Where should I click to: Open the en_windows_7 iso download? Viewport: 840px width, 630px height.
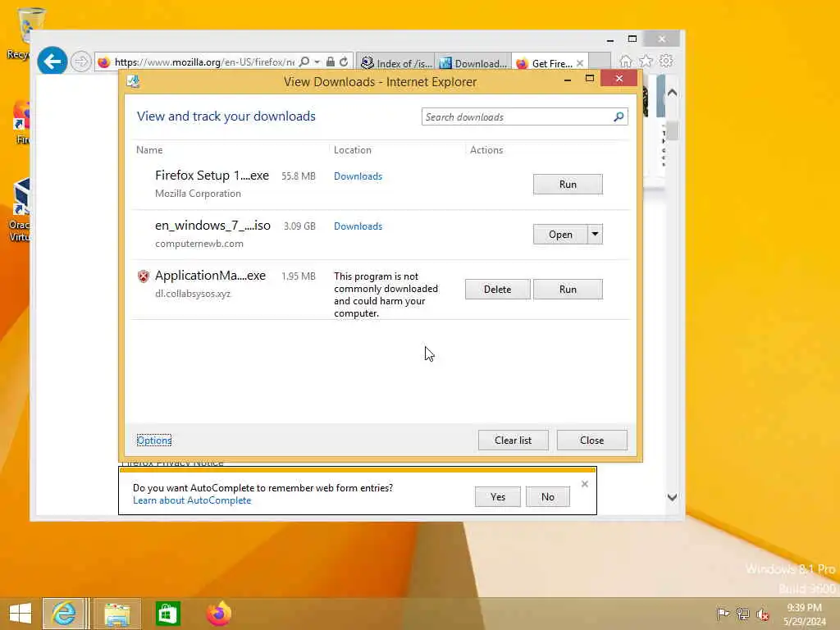coord(560,234)
